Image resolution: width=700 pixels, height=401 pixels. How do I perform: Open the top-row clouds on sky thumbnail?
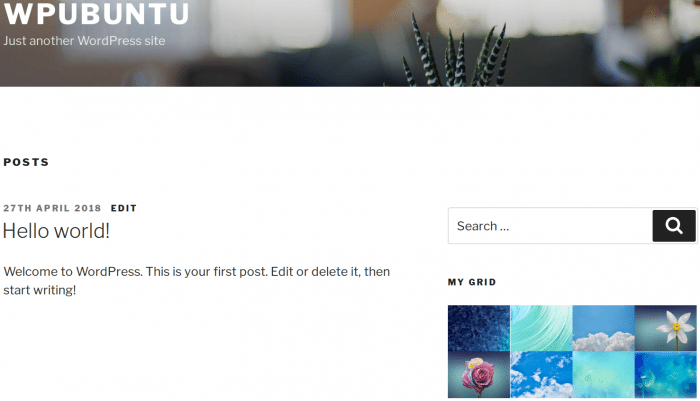(603, 328)
